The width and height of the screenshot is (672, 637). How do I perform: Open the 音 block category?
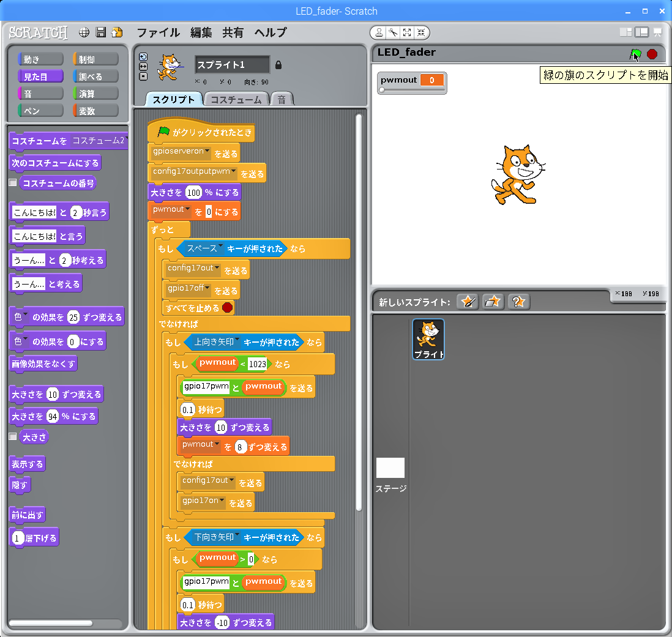[41, 94]
